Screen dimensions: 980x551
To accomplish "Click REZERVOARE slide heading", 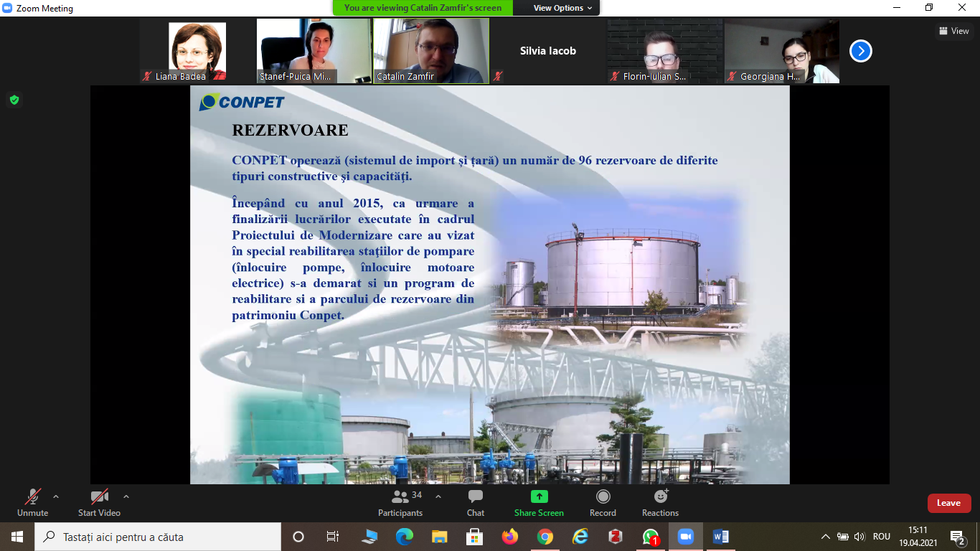I will click(290, 131).
